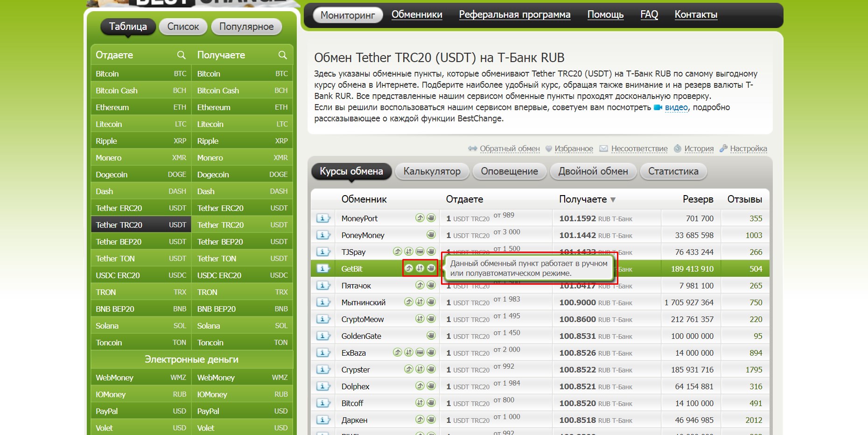Click up-down arrows icon in CryptoMeow row
This screenshot has width=868, height=435.
click(x=420, y=318)
